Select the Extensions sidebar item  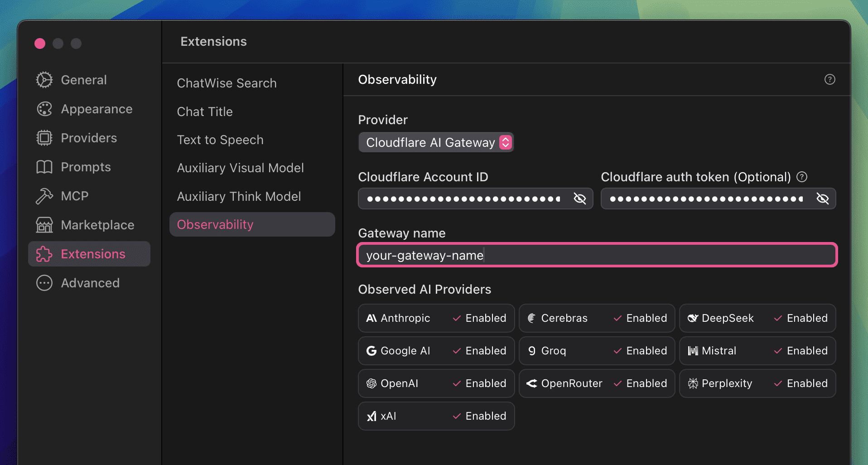pyautogui.click(x=89, y=254)
